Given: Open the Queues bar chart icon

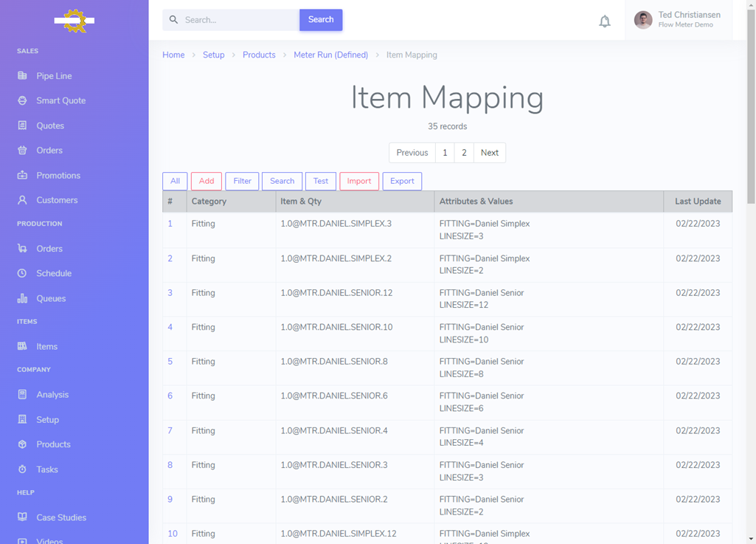Looking at the screenshot, I should (22, 298).
